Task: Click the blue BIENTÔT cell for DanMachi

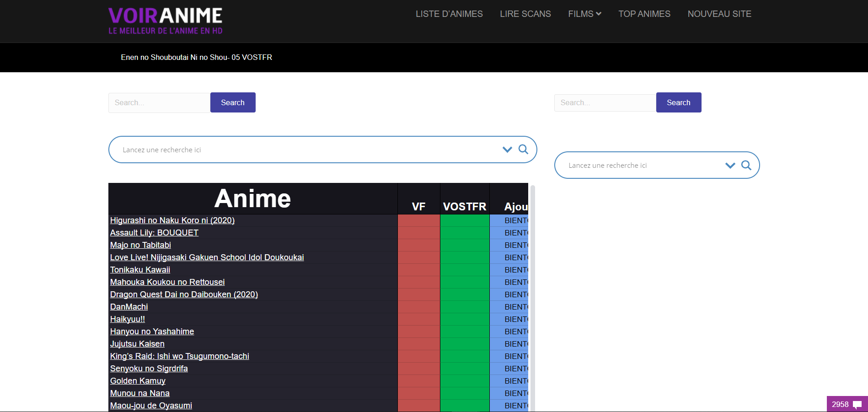Action: (509, 307)
